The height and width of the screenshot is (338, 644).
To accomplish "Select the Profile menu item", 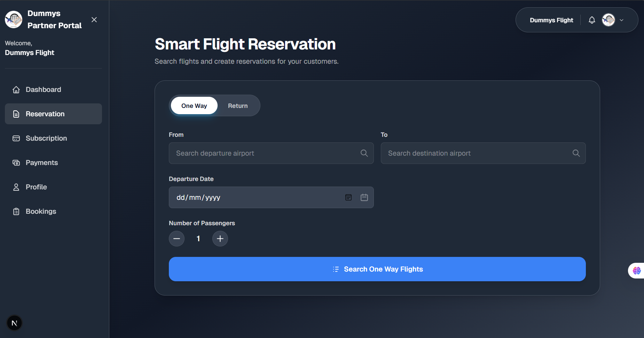I will point(36,187).
